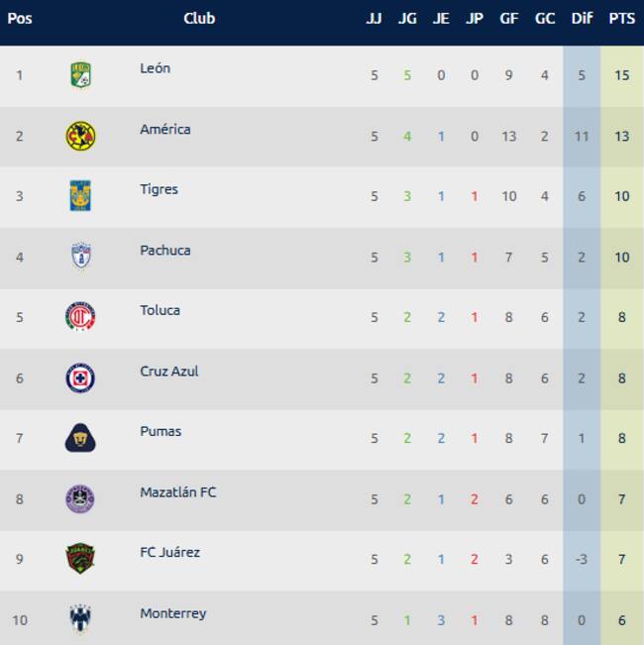Click the FC Juárez club logo
Screen dimensions: 644x645
pos(80,559)
